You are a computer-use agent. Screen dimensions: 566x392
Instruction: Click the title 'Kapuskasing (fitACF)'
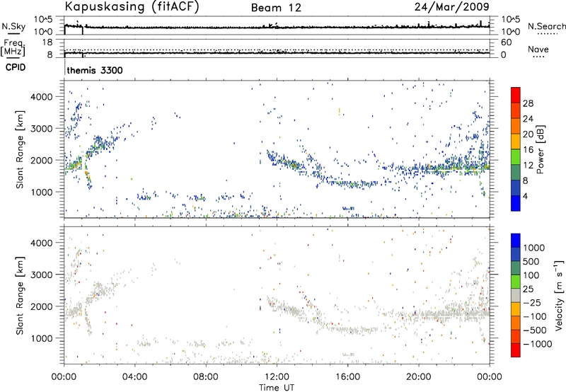coord(132,7)
